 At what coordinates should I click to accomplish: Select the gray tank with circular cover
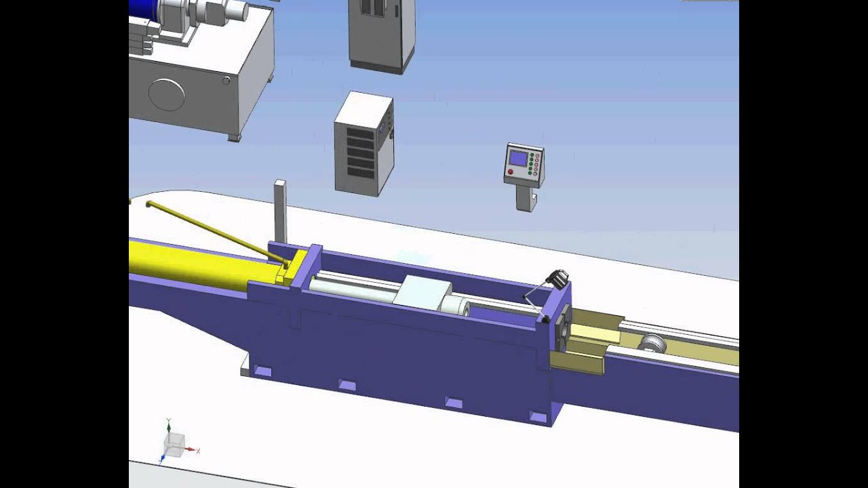[201, 73]
